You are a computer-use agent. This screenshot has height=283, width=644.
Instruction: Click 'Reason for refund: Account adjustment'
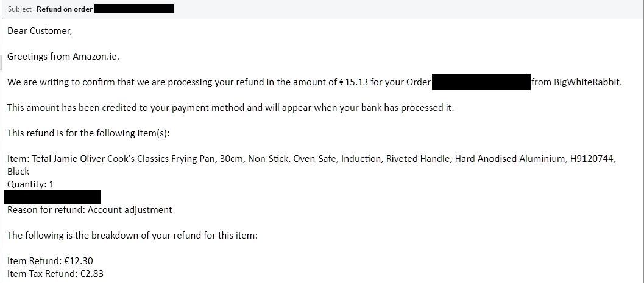click(90, 210)
